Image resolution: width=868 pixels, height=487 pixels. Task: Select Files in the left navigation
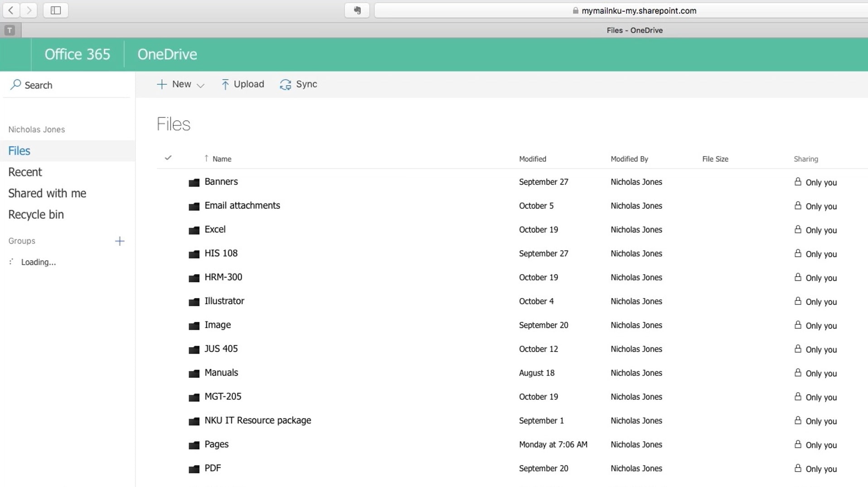coord(68,150)
